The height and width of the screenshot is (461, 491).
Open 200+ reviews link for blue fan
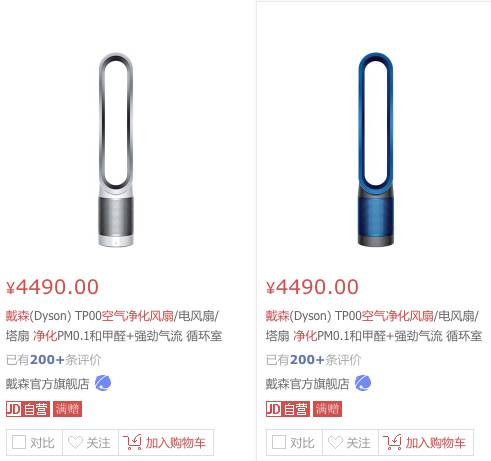click(x=307, y=360)
